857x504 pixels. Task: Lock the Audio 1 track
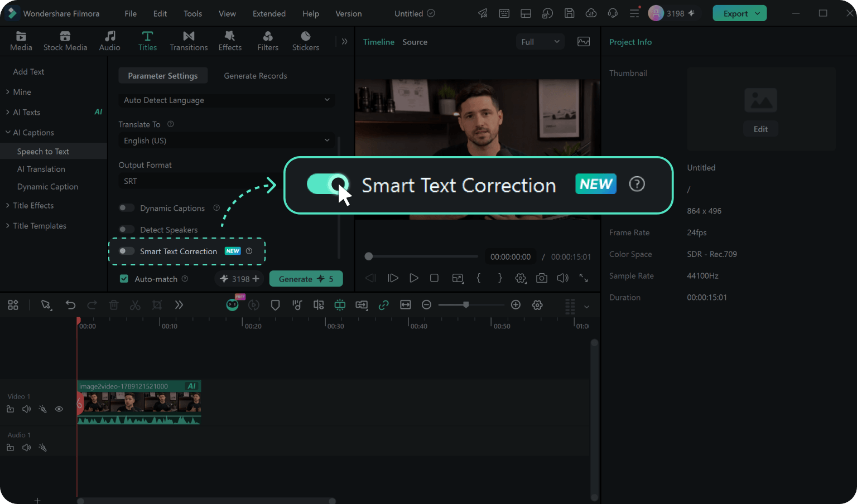(x=10, y=448)
